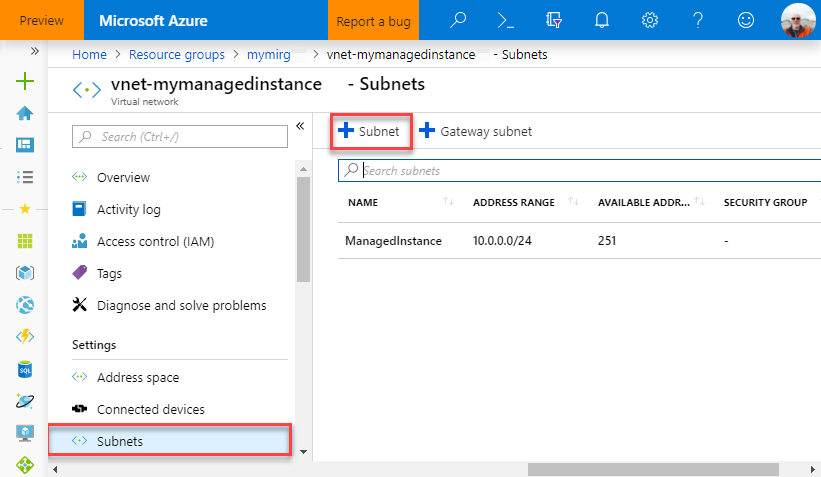Open Cloud Shell from the top bar
The image size is (821, 477).
click(506, 20)
